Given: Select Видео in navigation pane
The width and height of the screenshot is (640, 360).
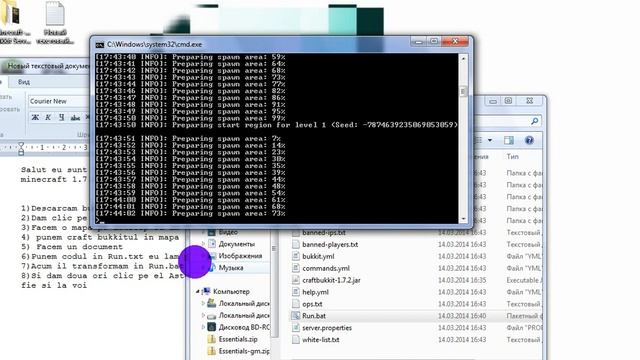Looking at the screenshot, I should (228, 232).
